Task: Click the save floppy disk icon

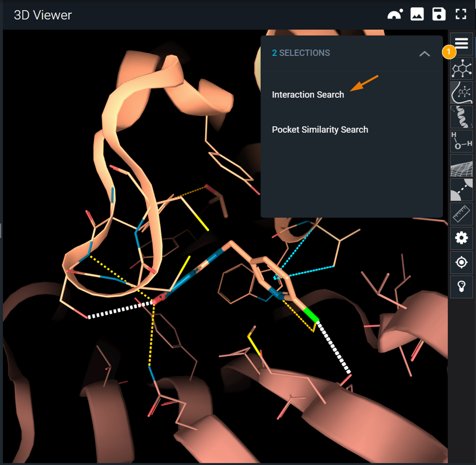Action: point(439,14)
